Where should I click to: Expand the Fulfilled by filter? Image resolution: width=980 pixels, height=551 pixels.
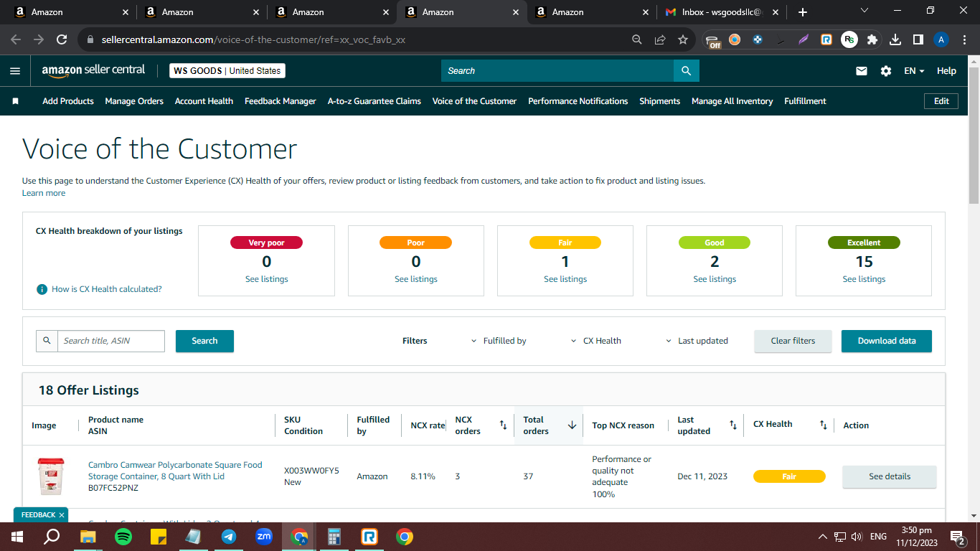tap(499, 341)
